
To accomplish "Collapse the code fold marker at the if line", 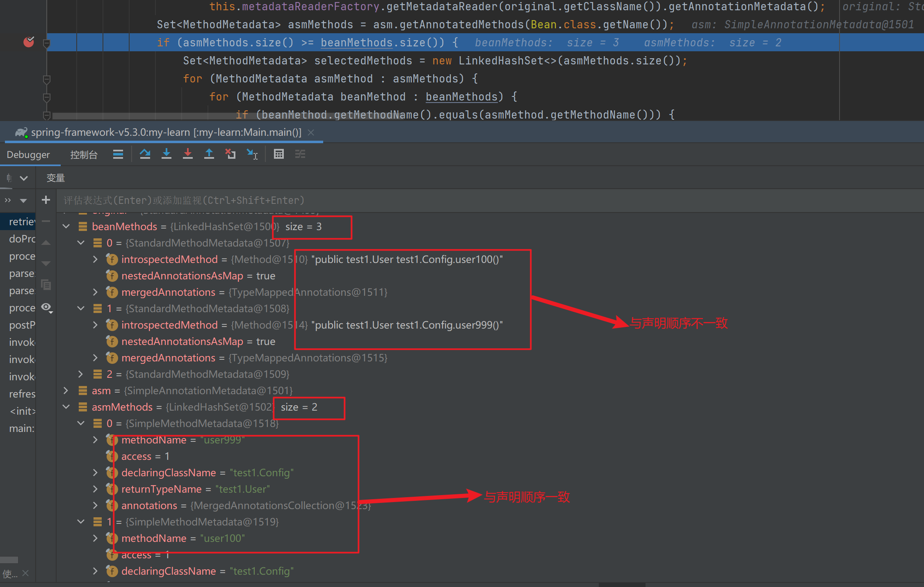I will click(47, 43).
